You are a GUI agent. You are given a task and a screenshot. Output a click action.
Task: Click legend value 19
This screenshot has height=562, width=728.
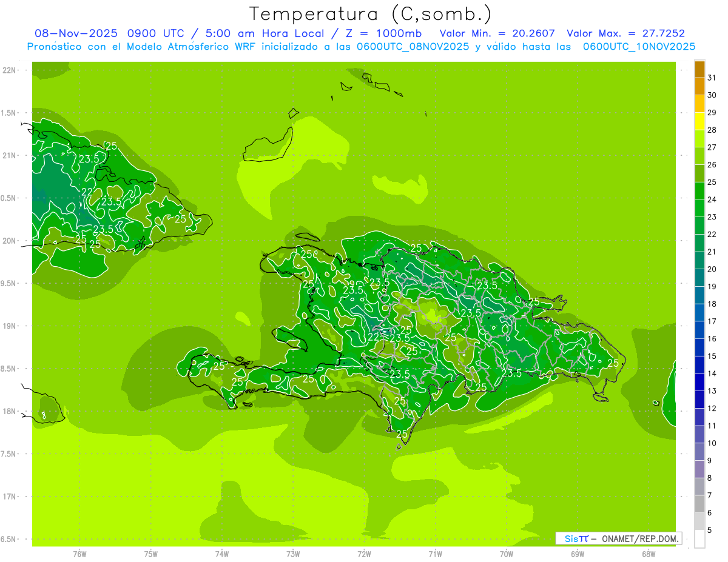click(x=712, y=286)
